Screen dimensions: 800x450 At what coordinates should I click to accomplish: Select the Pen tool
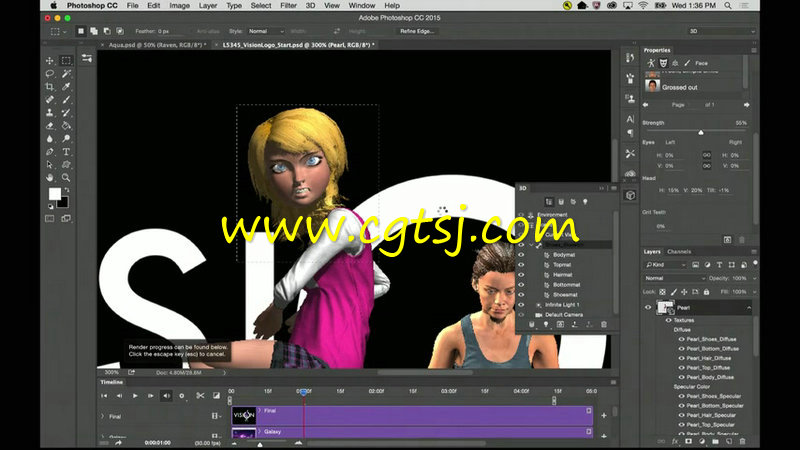click(x=49, y=152)
